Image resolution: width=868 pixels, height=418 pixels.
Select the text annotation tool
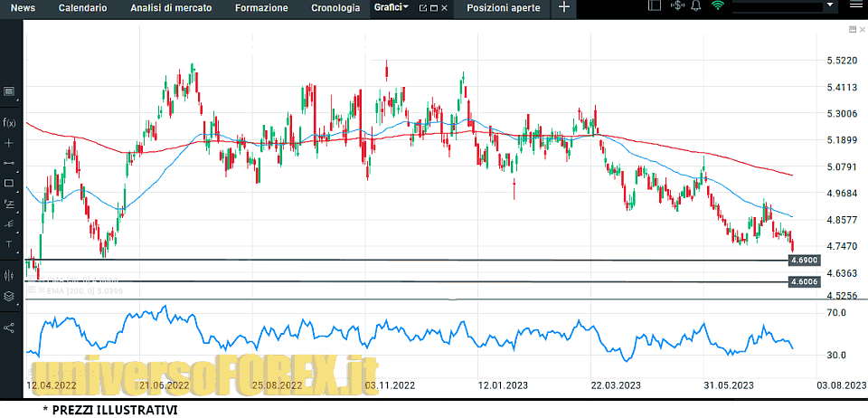[9, 244]
